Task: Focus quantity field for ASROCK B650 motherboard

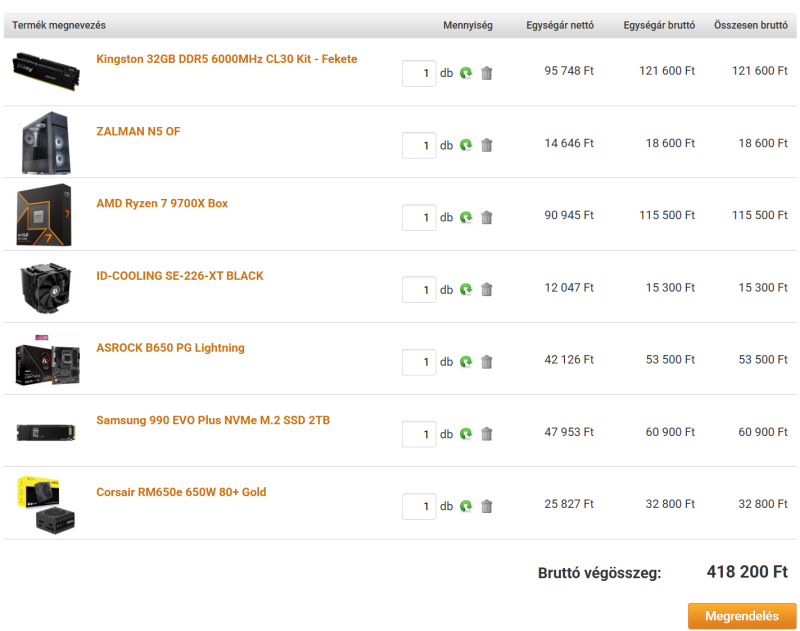Action: pos(419,362)
